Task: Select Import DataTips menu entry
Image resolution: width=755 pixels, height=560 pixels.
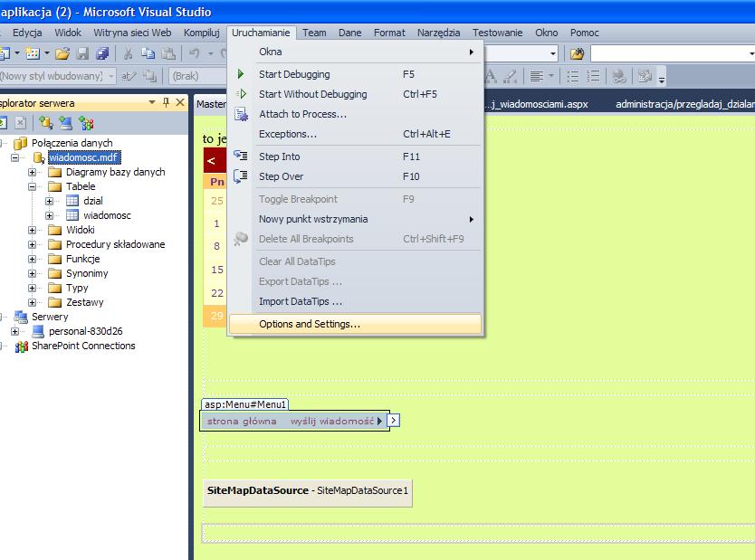Action: click(355, 301)
